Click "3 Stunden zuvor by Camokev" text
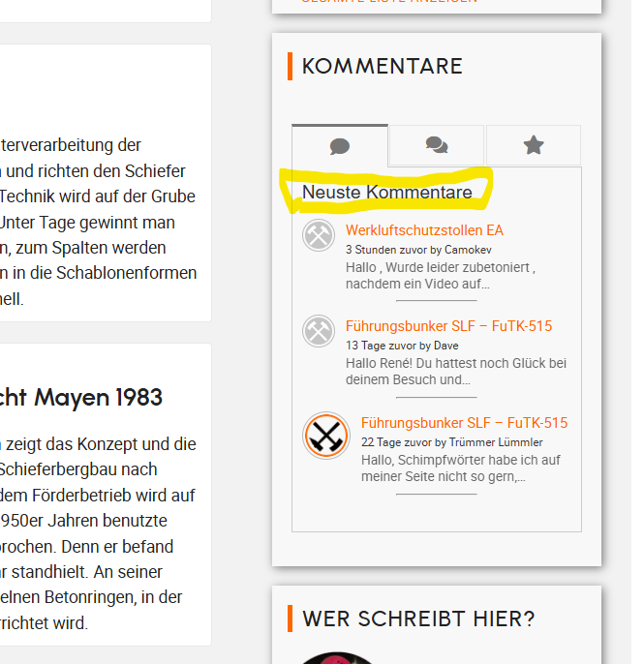Screen dimensions: 644x664 pyautogui.click(x=405, y=250)
